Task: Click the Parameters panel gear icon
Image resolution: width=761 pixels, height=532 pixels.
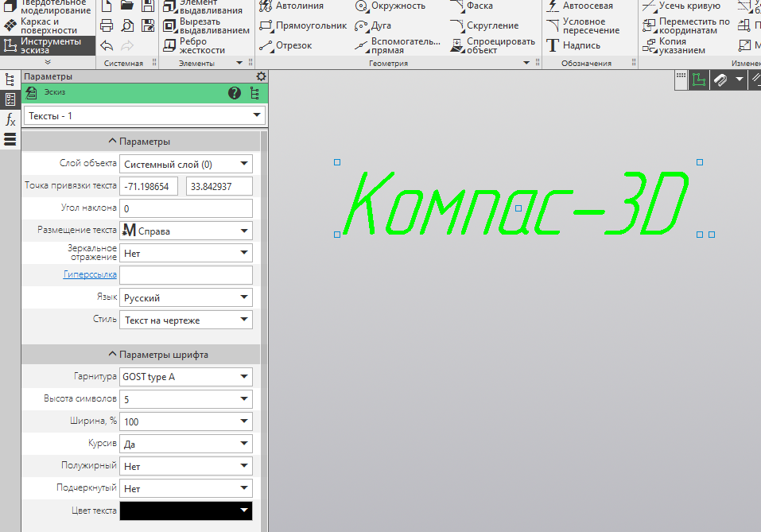Action: click(261, 76)
